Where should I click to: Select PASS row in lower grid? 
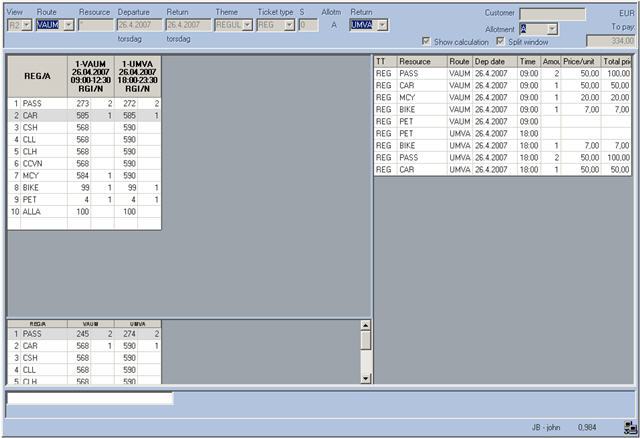click(x=84, y=334)
